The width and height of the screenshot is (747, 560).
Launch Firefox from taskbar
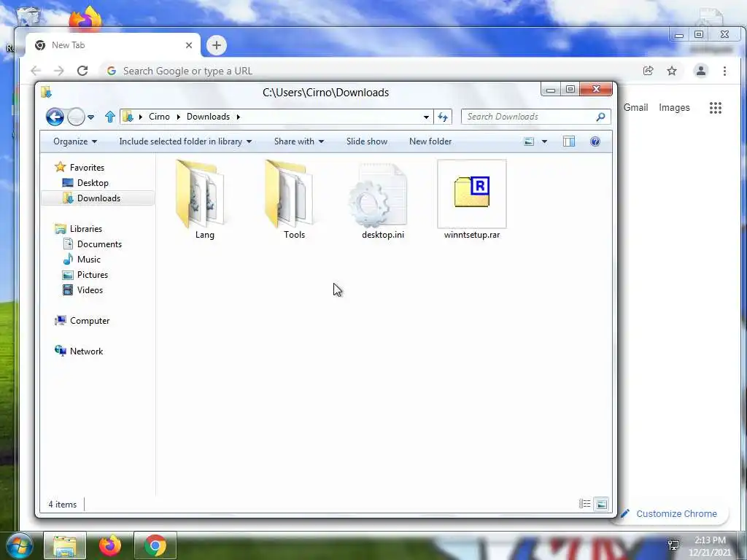[x=110, y=545]
